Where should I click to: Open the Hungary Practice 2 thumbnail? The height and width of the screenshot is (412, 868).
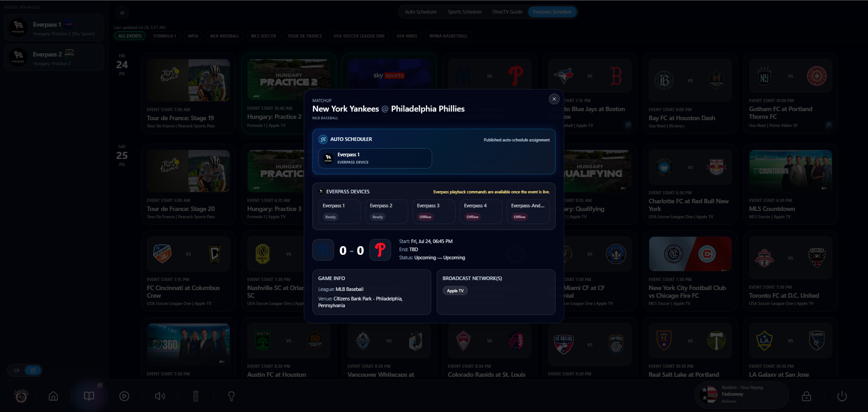pos(288,80)
